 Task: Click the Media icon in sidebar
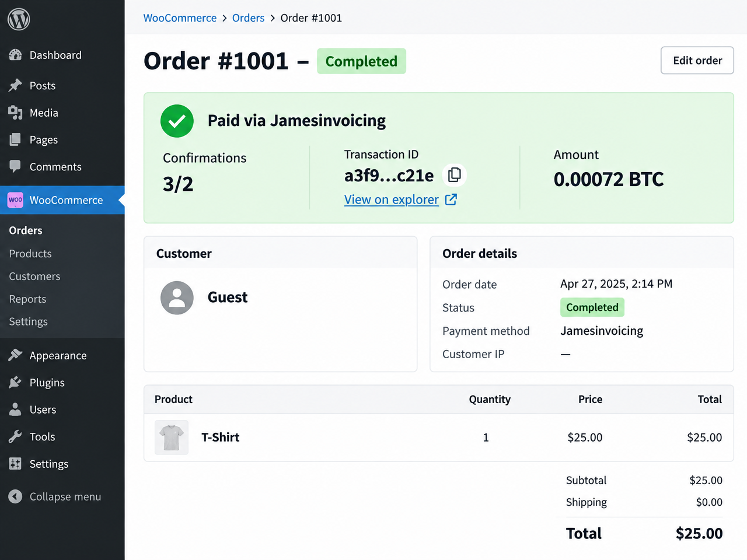pyautogui.click(x=15, y=113)
